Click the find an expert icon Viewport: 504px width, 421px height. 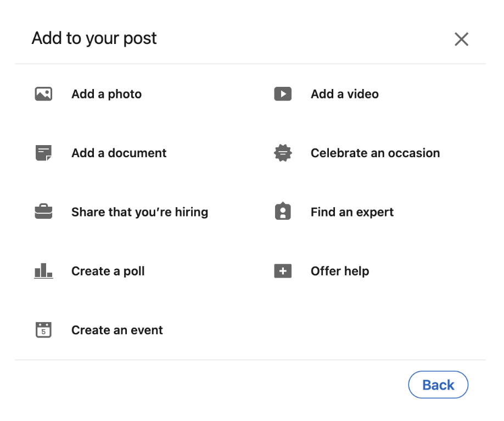pyautogui.click(x=283, y=212)
